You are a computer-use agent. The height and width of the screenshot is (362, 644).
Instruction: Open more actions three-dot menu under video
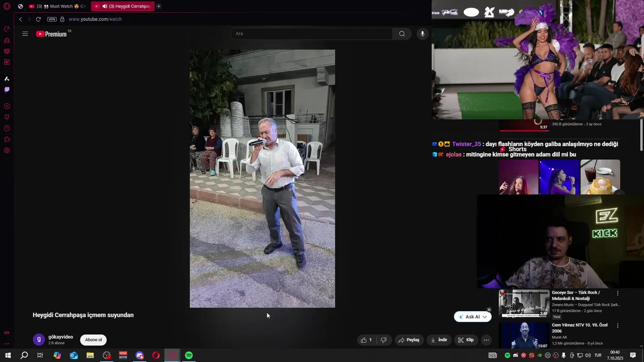(486, 340)
